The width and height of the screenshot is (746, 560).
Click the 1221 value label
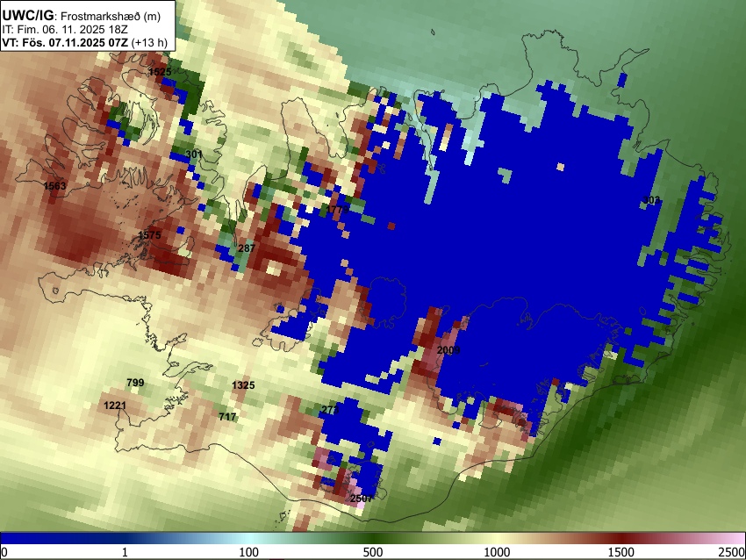[x=115, y=406]
